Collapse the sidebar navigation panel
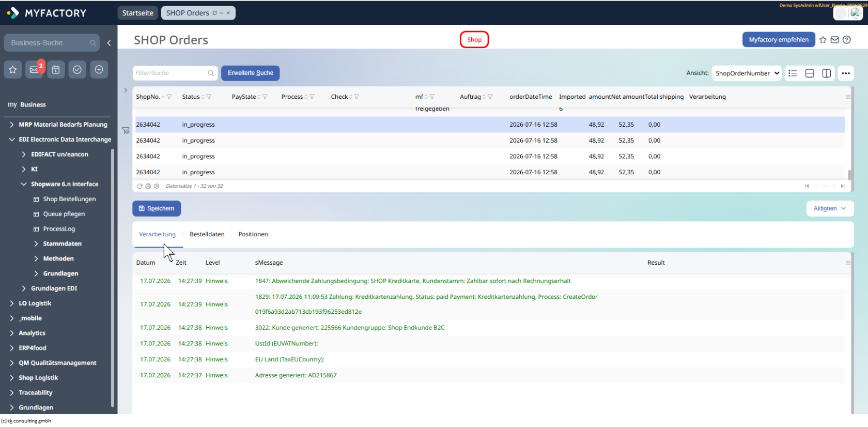The width and height of the screenshot is (868, 427). (109, 43)
